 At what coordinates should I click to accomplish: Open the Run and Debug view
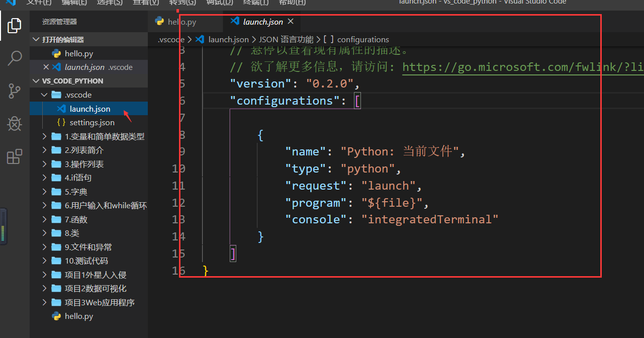[15, 124]
